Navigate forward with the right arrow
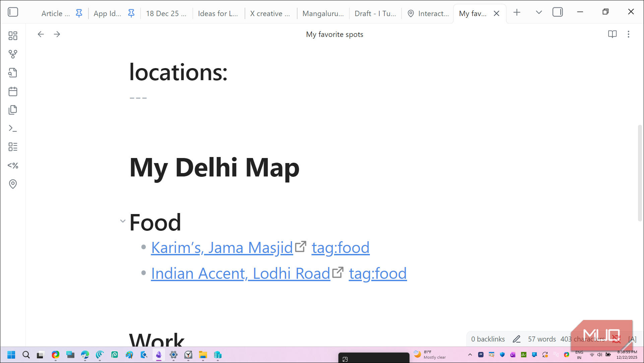The height and width of the screenshot is (363, 644). pyautogui.click(x=57, y=34)
